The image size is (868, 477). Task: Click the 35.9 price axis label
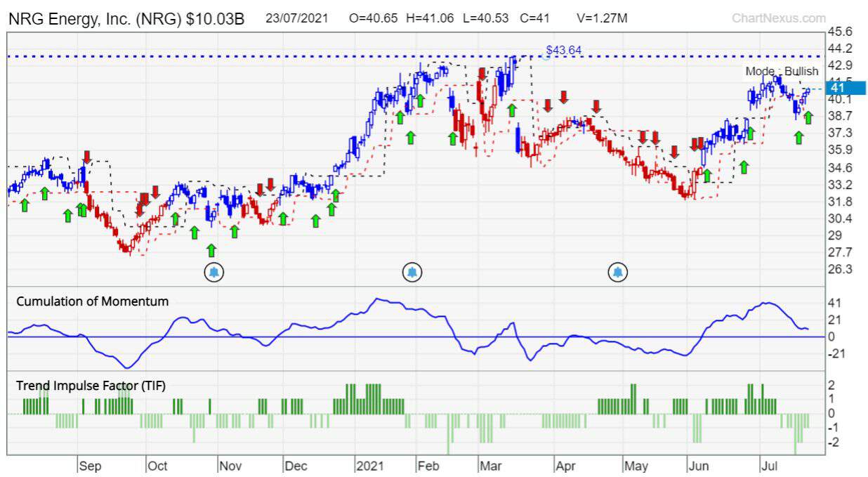point(840,150)
